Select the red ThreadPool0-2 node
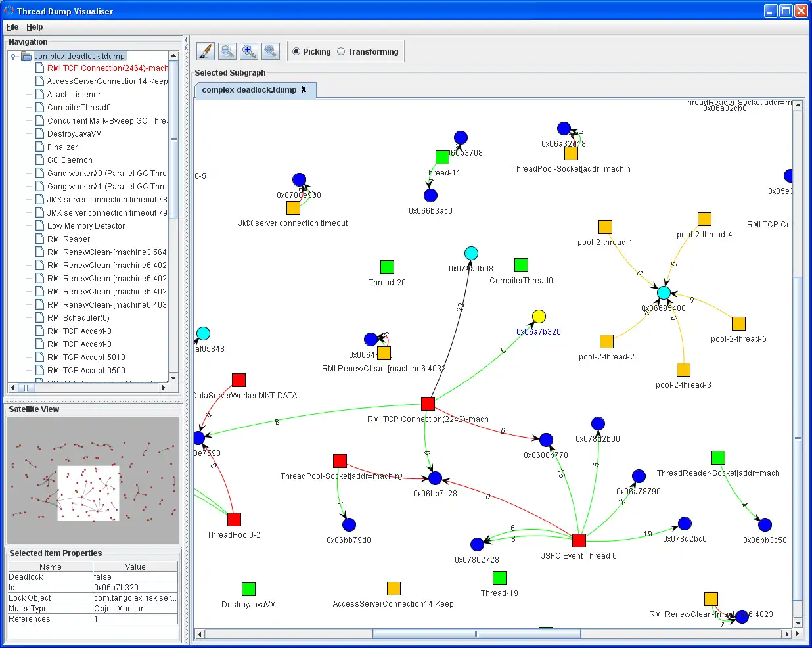 (x=234, y=519)
